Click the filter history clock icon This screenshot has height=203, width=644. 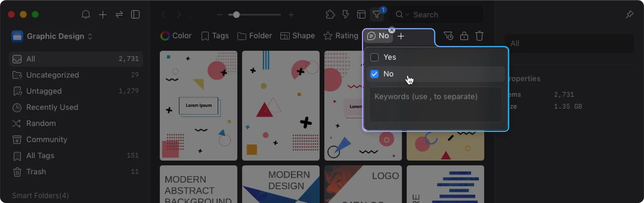click(x=448, y=36)
